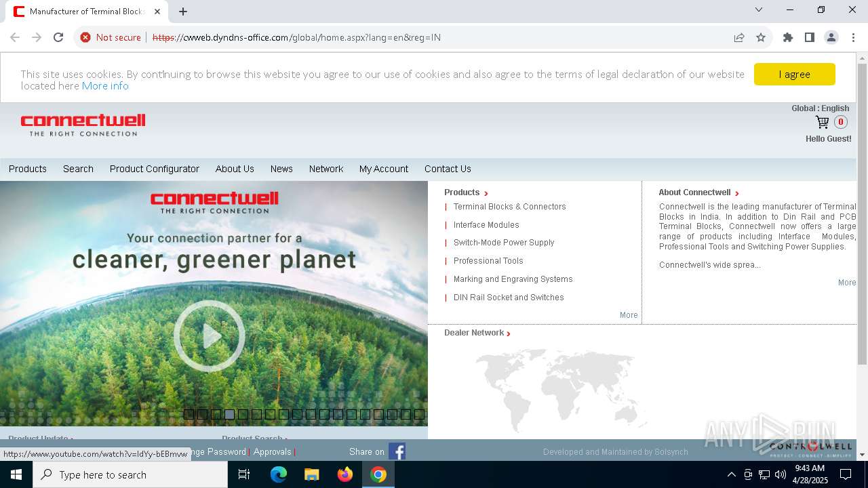The width and height of the screenshot is (868, 488).
Task: Reload the page
Action: [58, 37]
